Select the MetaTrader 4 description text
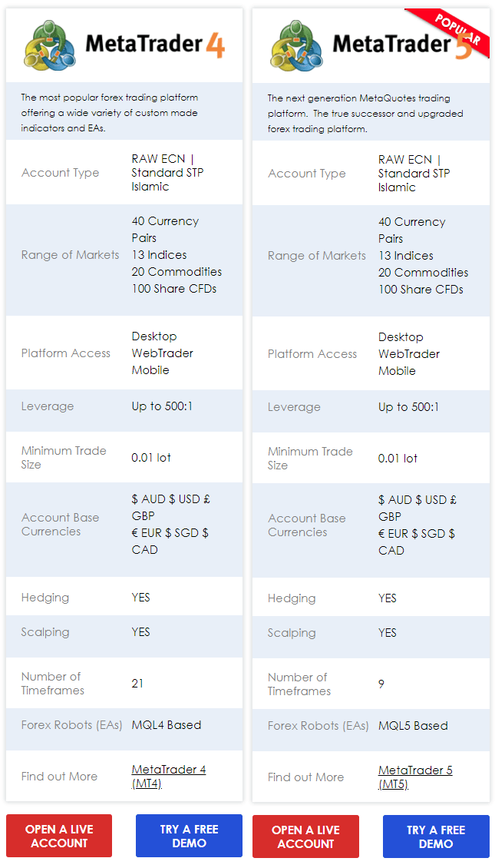 click(110, 112)
